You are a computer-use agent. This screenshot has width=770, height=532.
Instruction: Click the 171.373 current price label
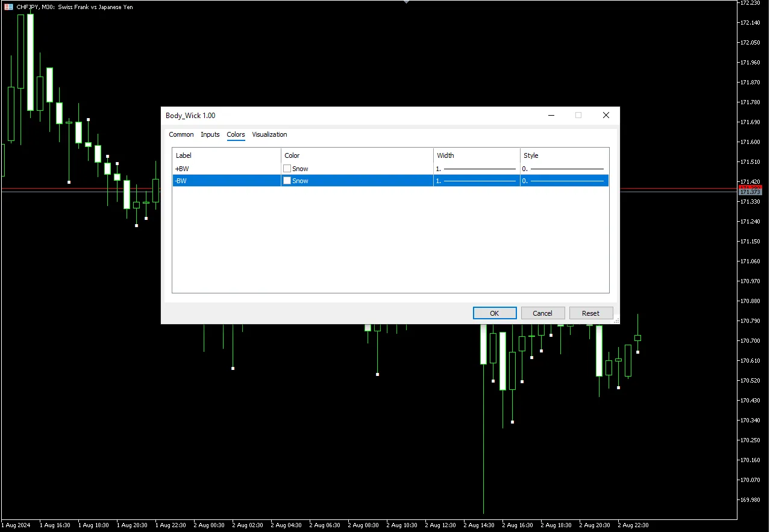point(750,192)
